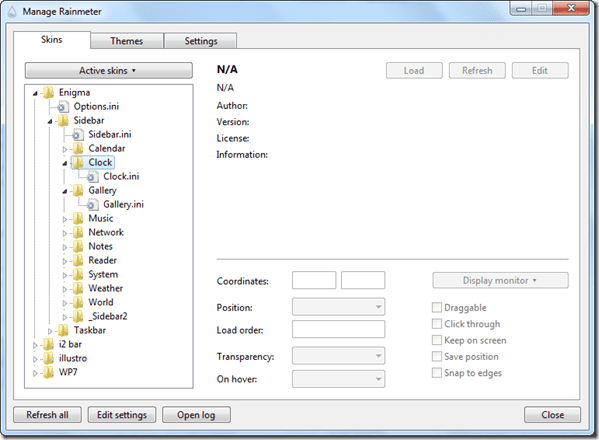Switch to the Themes tab
This screenshot has width=599, height=440.
click(x=127, y=41)
